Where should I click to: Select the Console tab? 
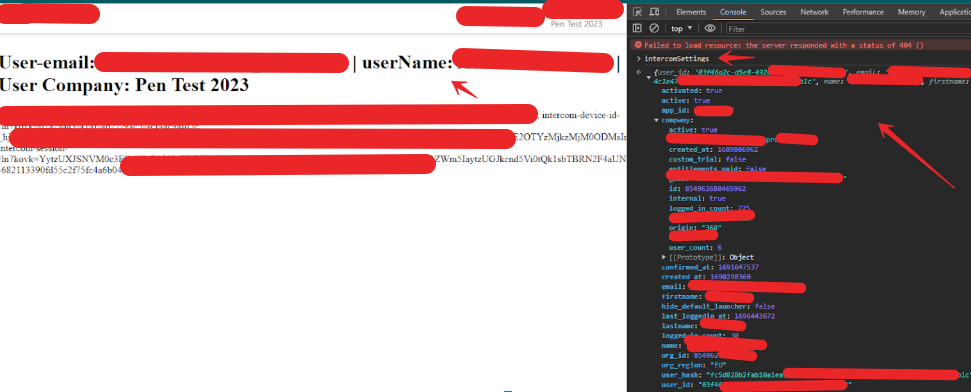tap(733, 12)
